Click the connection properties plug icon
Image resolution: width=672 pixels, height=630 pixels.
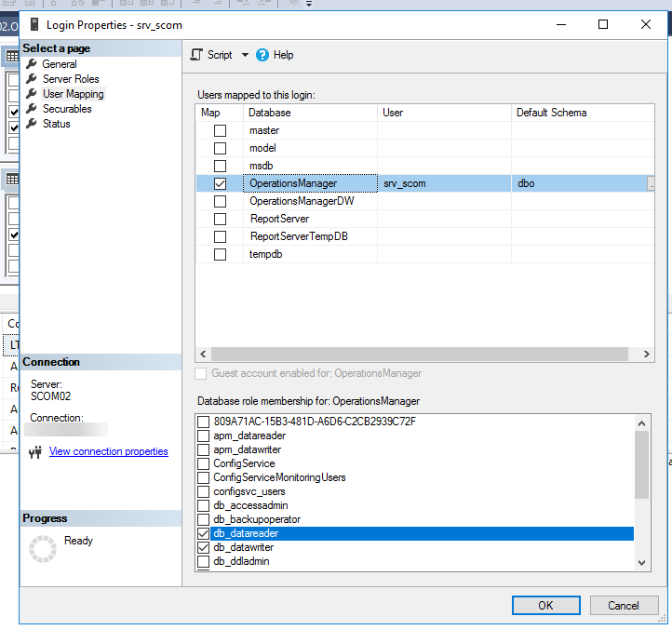pyautogui.click(x=35, y=451)
